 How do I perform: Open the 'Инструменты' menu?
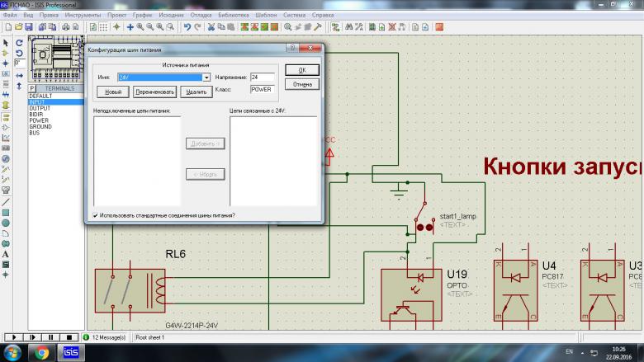coord(83,15)
